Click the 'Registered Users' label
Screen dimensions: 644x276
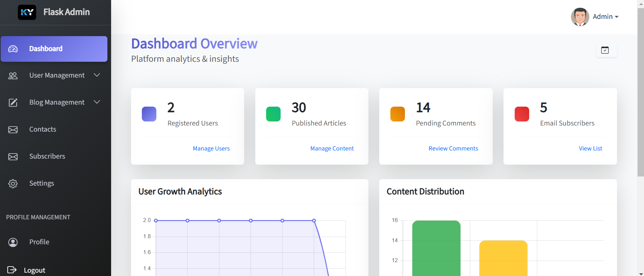tap(192, 123)
